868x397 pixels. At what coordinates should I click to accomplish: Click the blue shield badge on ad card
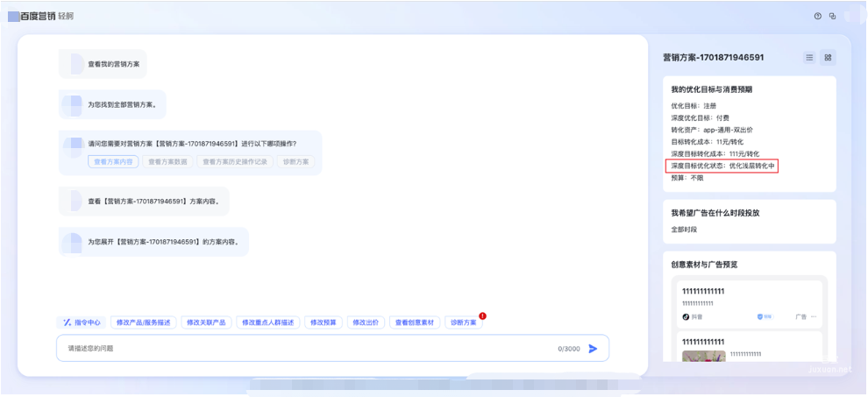[x=760, y=316]
